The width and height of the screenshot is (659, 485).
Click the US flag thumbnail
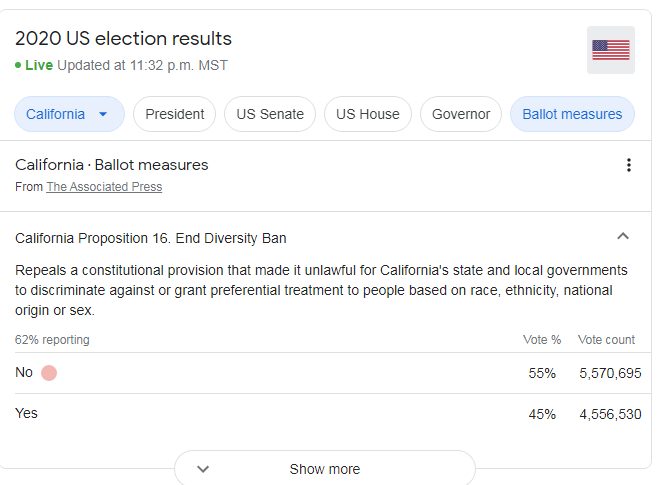pos(611,50)
